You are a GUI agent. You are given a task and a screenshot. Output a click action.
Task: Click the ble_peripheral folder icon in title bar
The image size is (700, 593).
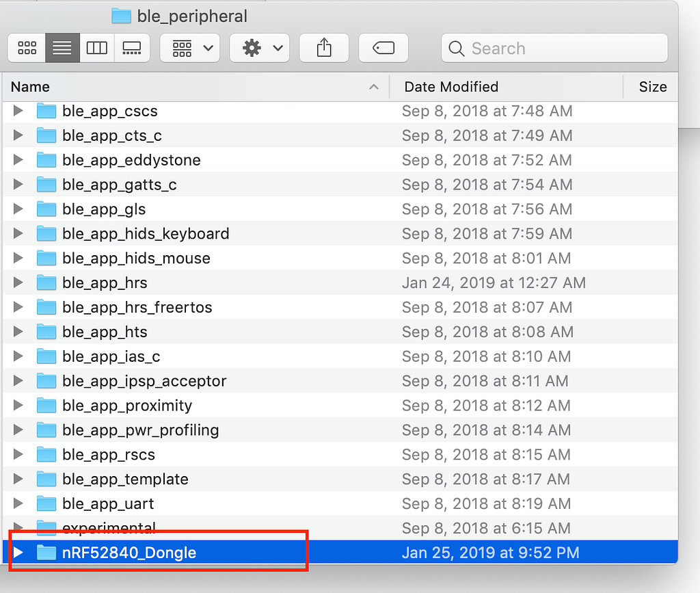pos(121,16)
